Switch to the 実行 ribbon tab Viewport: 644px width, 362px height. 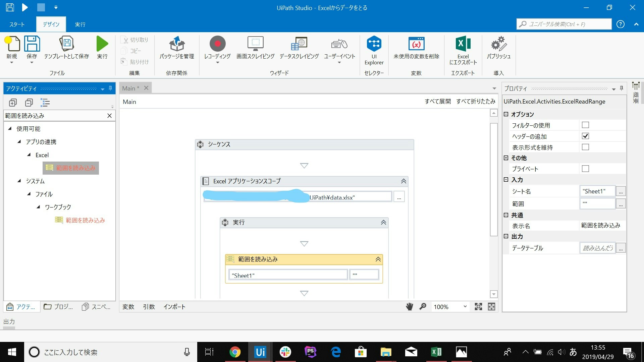coord(80,24)
